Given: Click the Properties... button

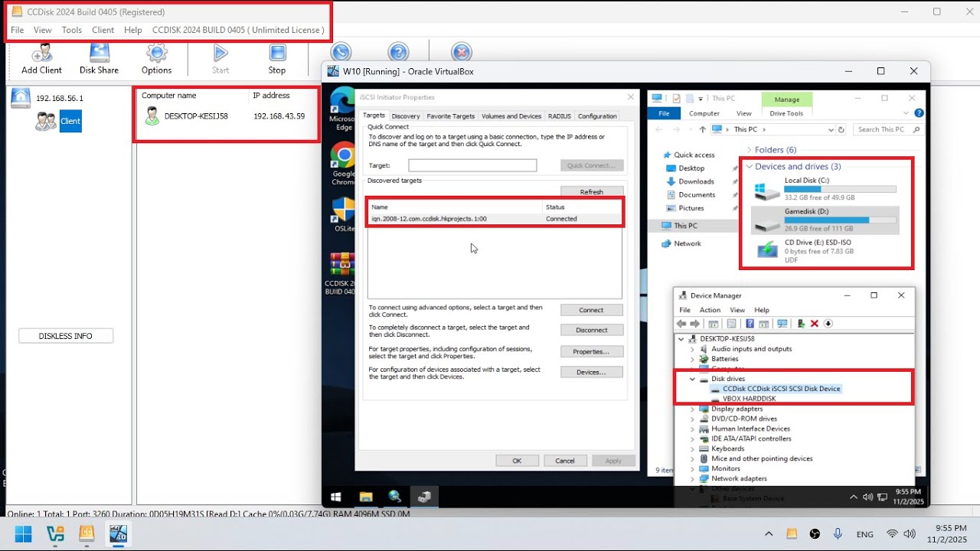Looking at the screenshot, I should click(592, 352).
